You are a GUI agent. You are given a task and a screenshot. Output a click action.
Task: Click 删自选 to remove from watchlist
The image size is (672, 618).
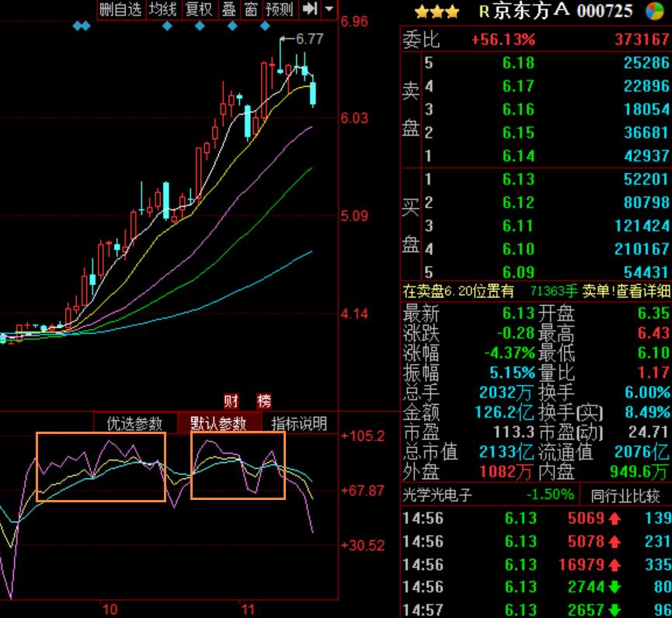(121, 9)
